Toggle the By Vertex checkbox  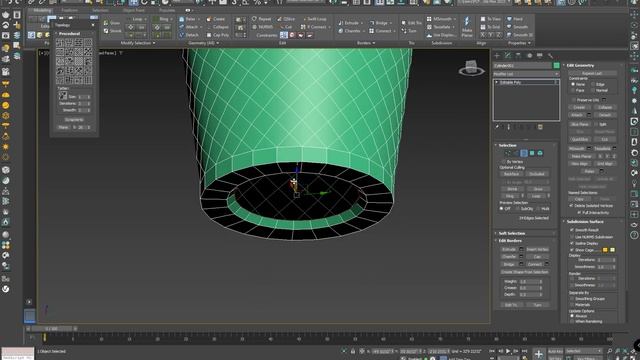click(x=503, y=162)
